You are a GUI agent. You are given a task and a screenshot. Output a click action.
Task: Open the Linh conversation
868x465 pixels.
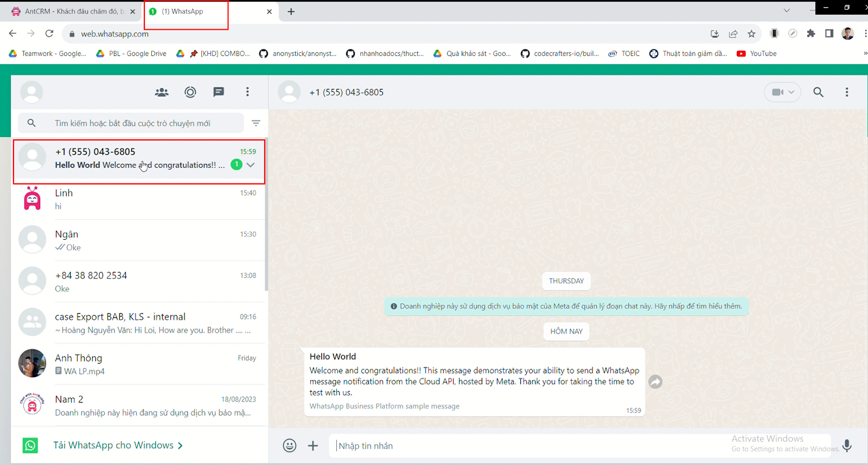coord(139,199)
